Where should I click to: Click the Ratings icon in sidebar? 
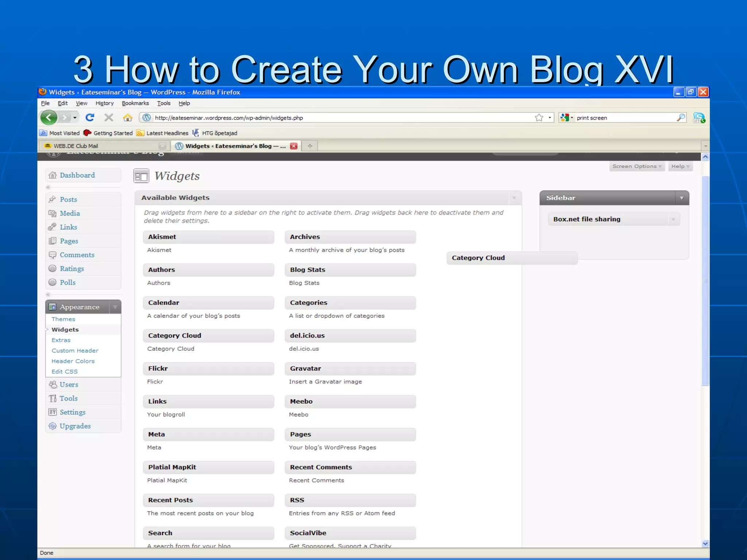coord(53,268)
